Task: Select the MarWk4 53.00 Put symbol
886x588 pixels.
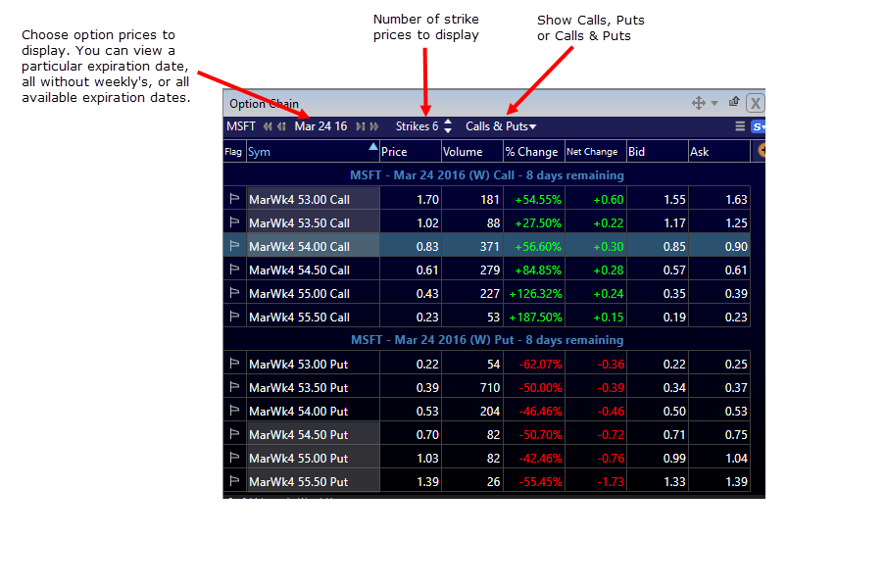Action: coord(313,365)
